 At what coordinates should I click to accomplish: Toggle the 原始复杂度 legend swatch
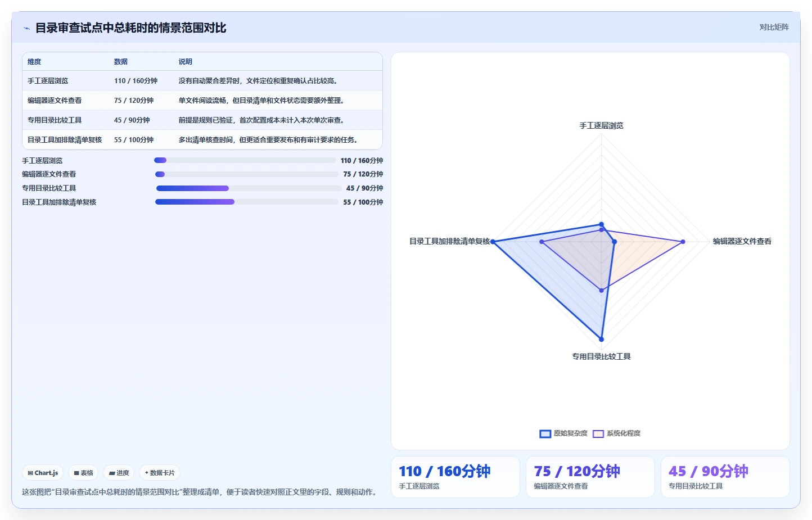pos(545,433)
